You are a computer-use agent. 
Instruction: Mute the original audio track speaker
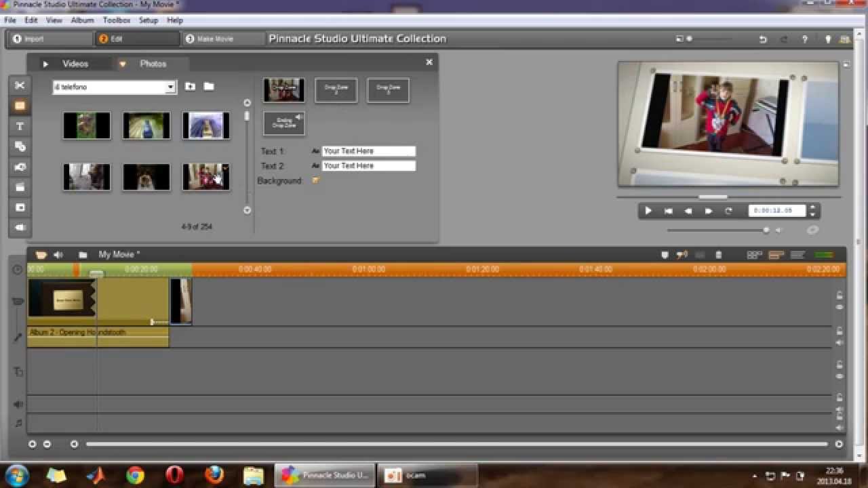(840, 342)
